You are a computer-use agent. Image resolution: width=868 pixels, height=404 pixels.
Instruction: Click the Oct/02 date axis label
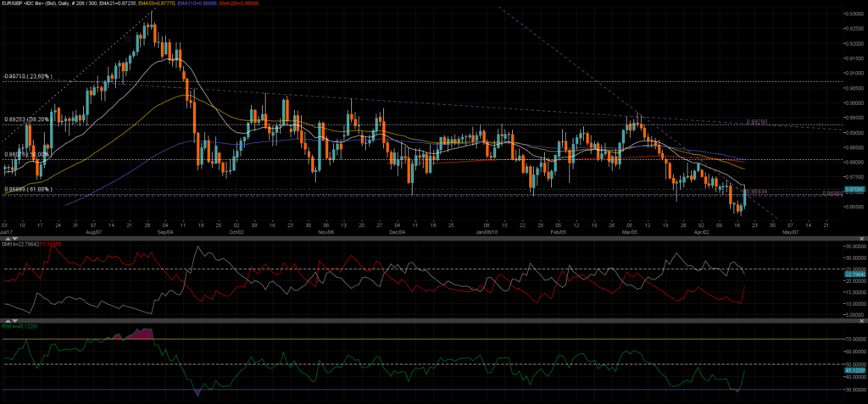pos(237,232)
